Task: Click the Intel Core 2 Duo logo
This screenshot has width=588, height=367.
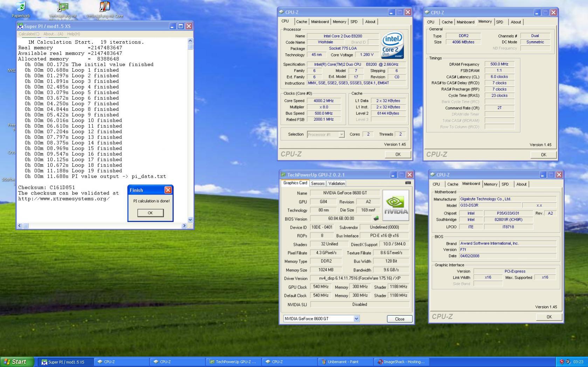Action: pos(392,45)
